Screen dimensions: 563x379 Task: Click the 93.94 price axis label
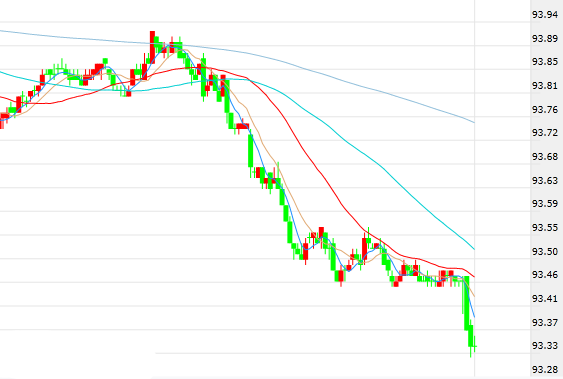[x=545, y=14]
